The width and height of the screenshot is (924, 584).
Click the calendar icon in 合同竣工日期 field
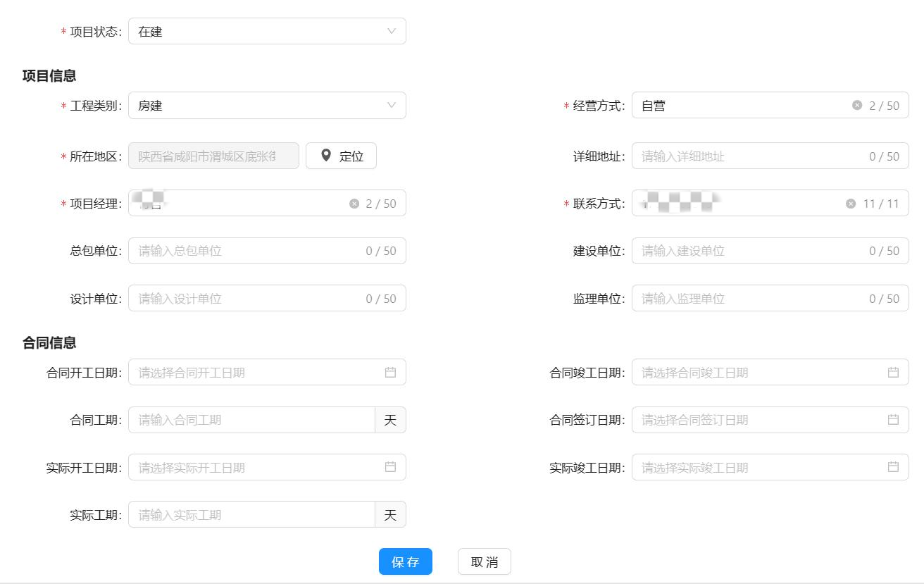click(893, 372)
